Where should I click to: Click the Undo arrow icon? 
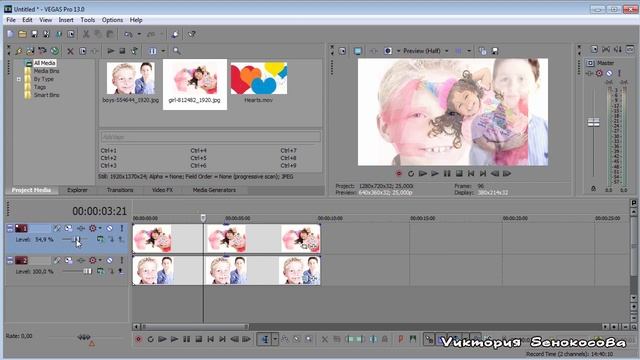point(129,34)
